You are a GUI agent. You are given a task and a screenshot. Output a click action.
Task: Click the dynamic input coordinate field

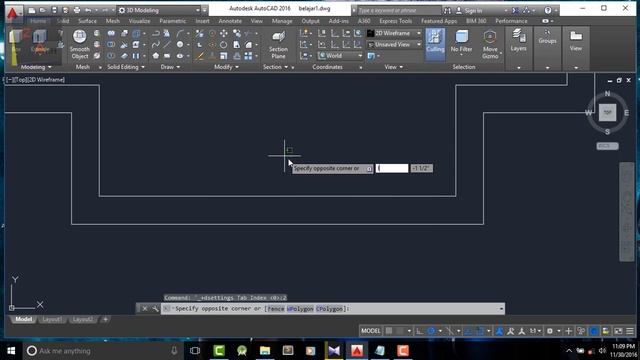point(392,168)
